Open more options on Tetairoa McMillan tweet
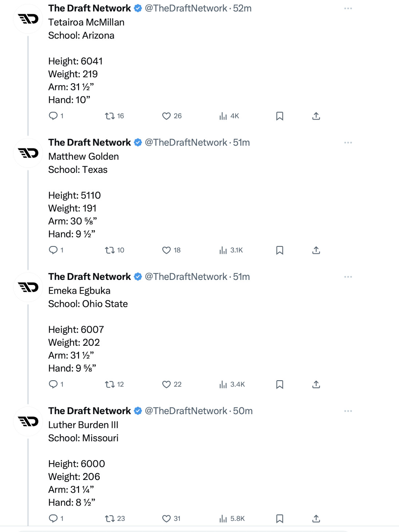The height and width of the screenshot is (532, 399). click(x=348, y=8)
